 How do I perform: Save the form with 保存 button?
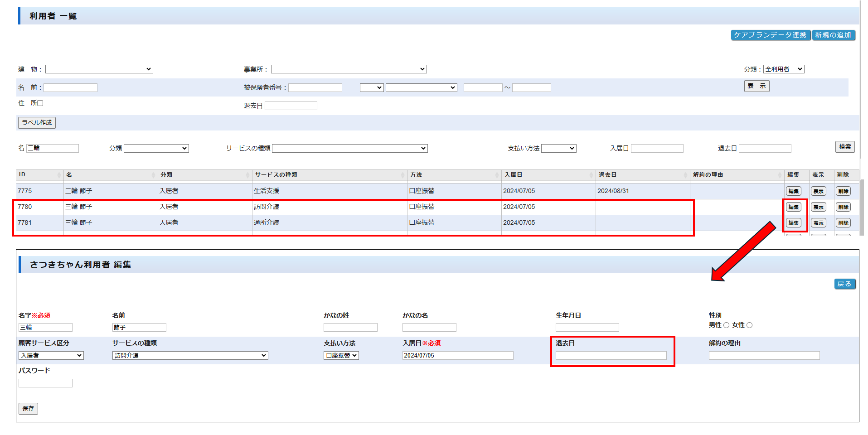28,409
